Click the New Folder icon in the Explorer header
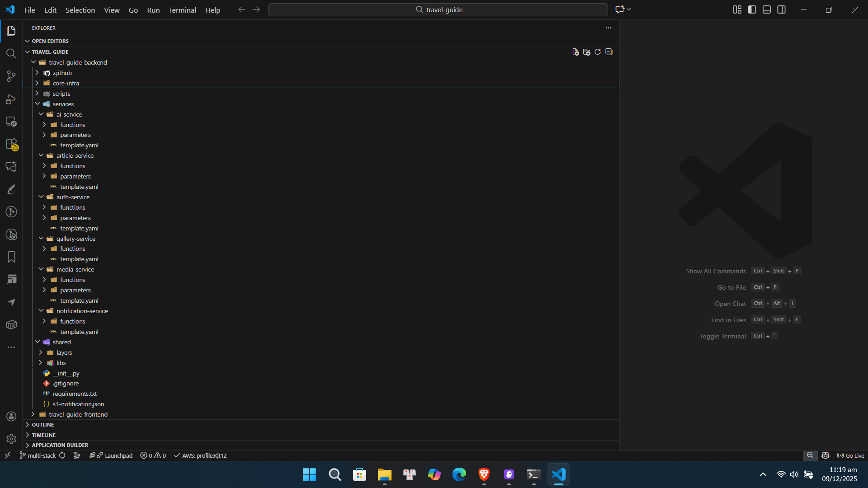868x488 pixels. (586, 52)
